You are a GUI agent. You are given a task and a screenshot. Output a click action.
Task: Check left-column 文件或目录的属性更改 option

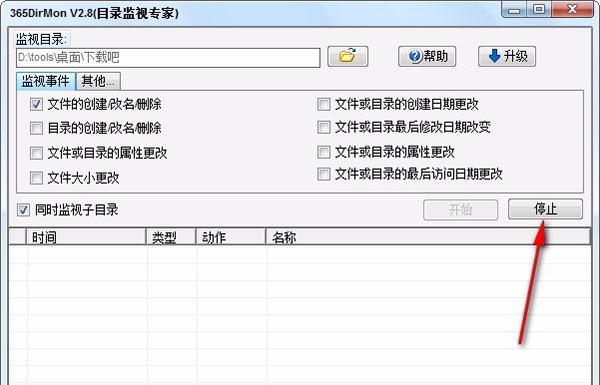point(36,153)
